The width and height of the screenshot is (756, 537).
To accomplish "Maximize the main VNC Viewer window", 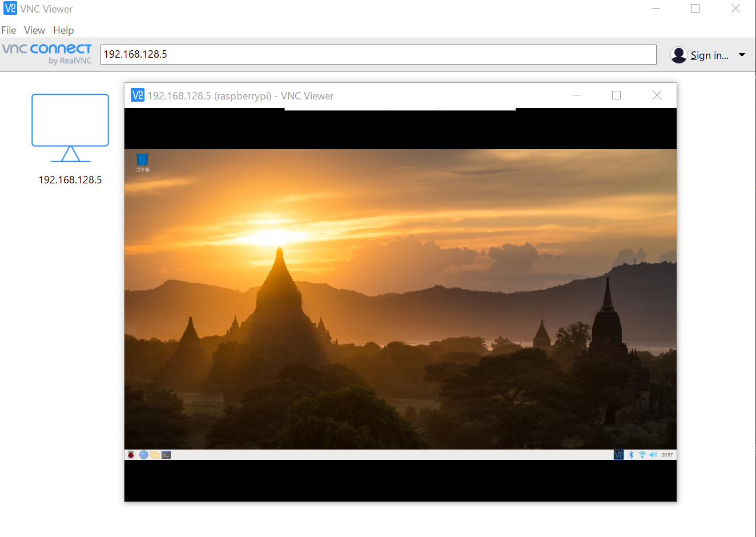I will pos(695,9).
